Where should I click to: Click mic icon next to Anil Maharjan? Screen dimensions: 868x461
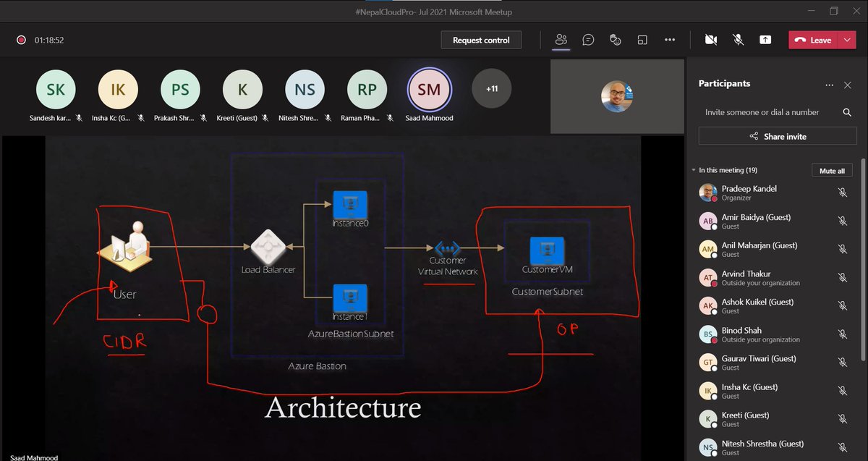[x=843, y=249]
